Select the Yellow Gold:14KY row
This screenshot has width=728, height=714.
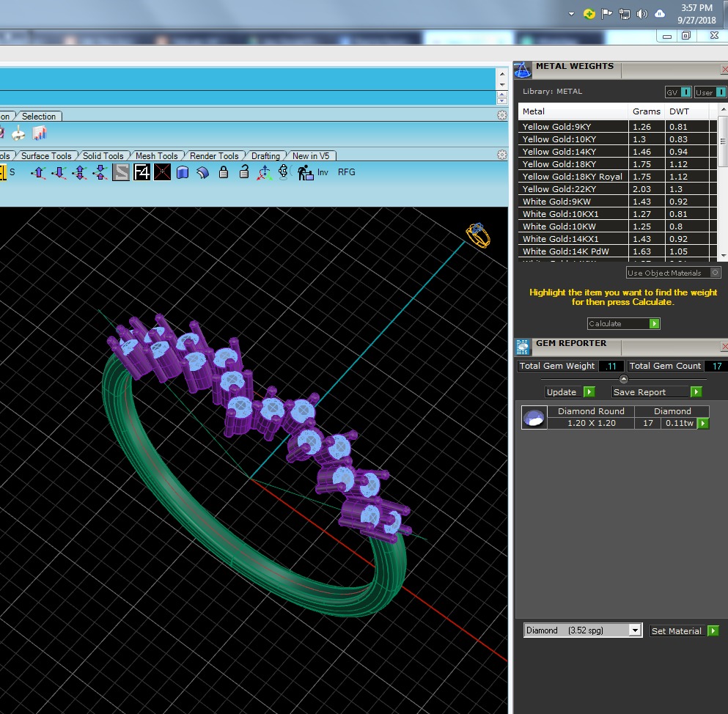pos(617,151)
